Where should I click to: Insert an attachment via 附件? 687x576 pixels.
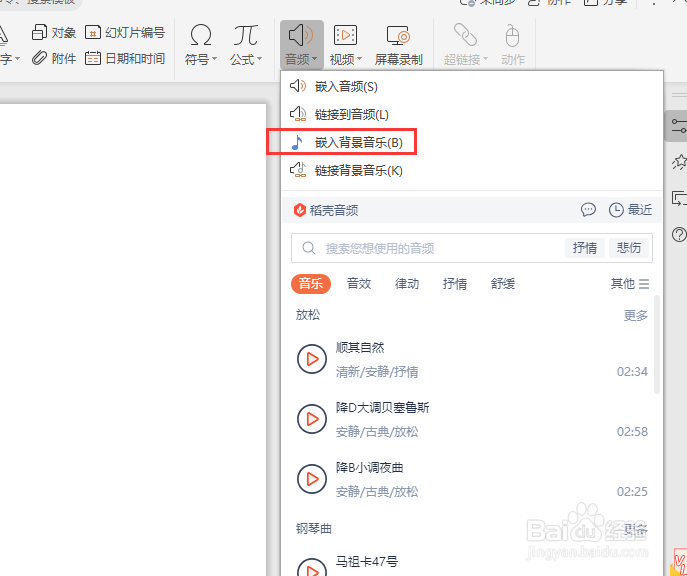(54, 58)
